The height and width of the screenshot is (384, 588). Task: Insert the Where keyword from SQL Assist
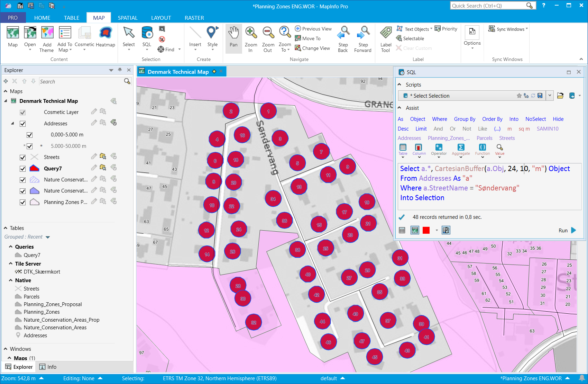click(440, 119)
